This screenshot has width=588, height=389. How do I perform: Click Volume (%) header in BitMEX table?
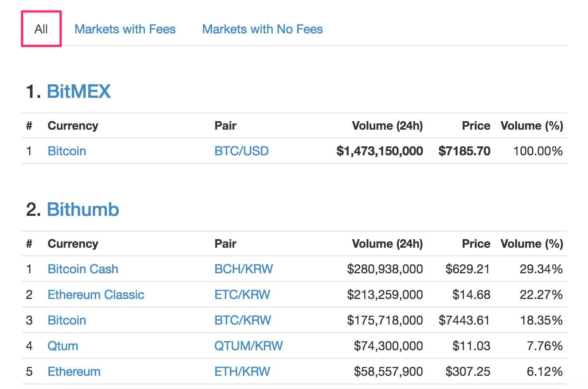(532, 126)
